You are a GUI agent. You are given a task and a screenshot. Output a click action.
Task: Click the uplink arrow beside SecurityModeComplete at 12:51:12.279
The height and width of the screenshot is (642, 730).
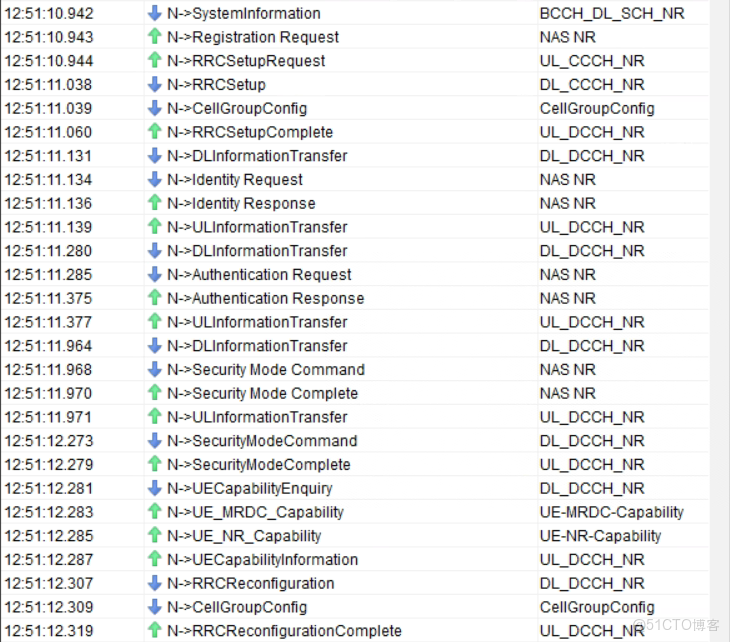pyautogui.click(x=155, y=464)
